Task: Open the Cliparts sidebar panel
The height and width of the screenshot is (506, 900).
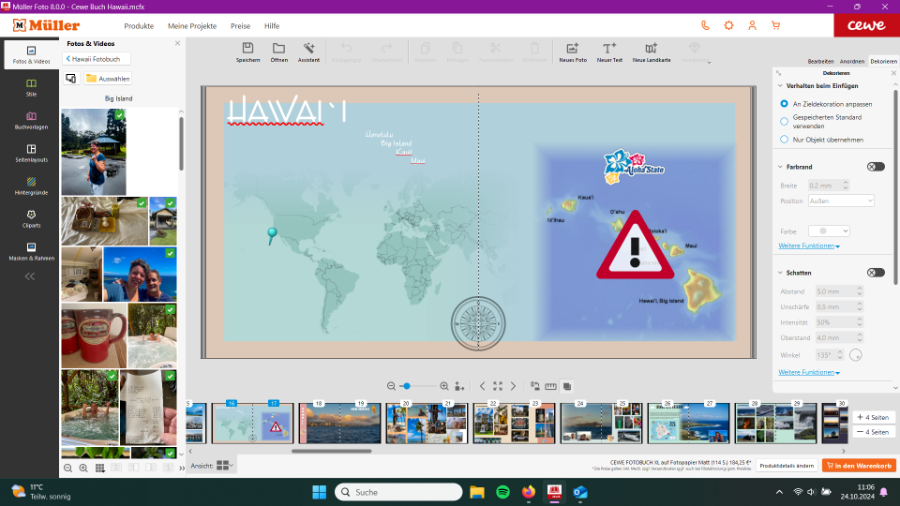Action: click(x=31, y=217)
